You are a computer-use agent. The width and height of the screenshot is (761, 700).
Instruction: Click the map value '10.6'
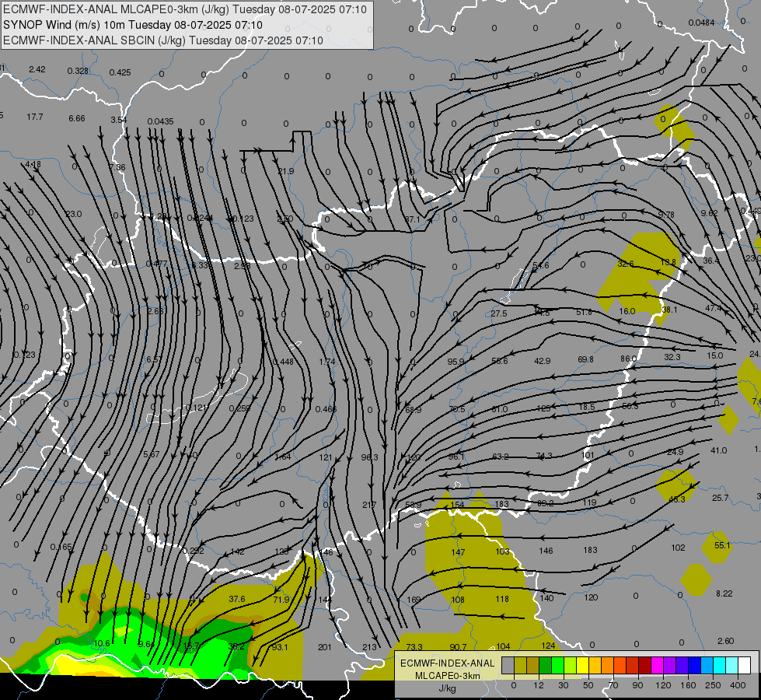pos(101,644)
